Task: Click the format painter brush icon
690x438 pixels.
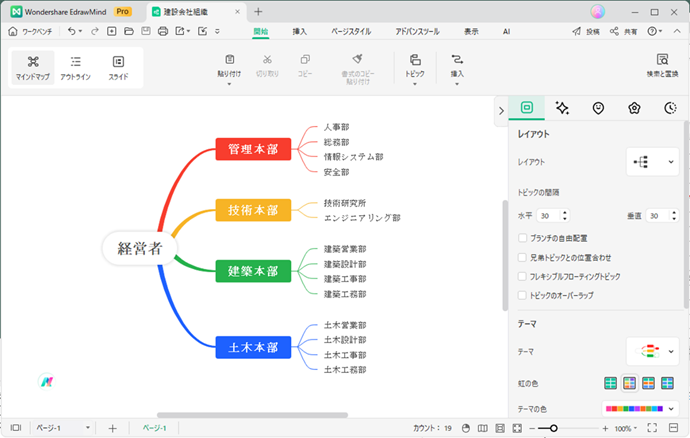Action: [358, 59]
